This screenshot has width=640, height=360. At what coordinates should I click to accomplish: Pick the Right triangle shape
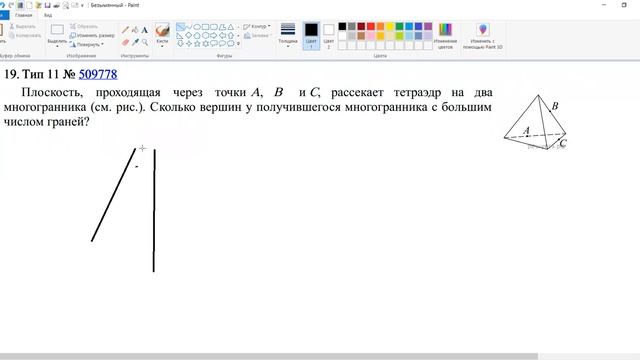click(x=180, y=36)
